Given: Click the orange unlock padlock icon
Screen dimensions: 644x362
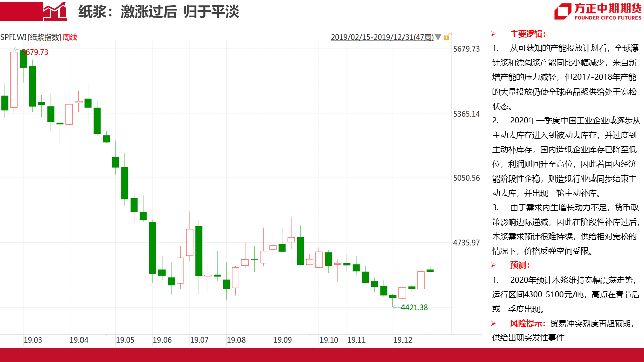Looking at the screenshot, I should (x=447, y=37).
